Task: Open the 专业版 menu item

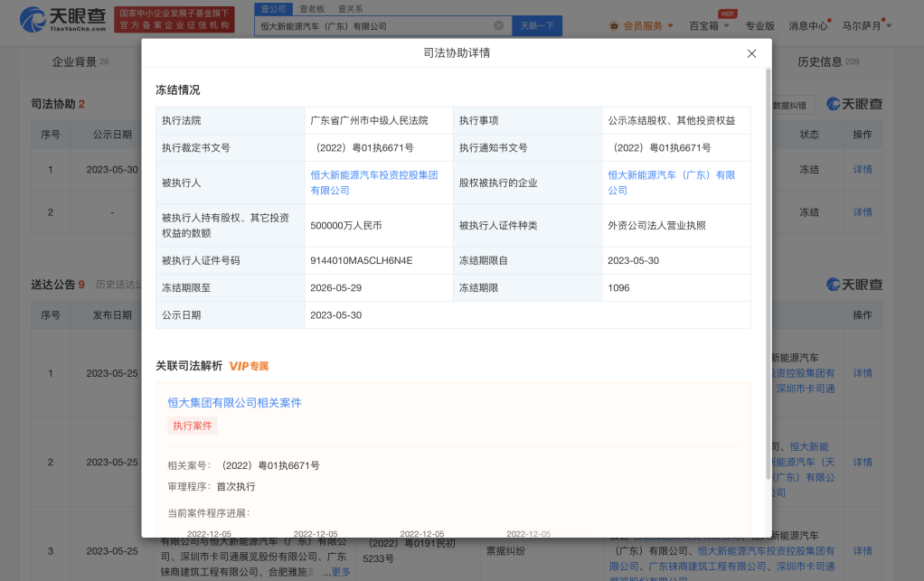Action: (759, 26)
